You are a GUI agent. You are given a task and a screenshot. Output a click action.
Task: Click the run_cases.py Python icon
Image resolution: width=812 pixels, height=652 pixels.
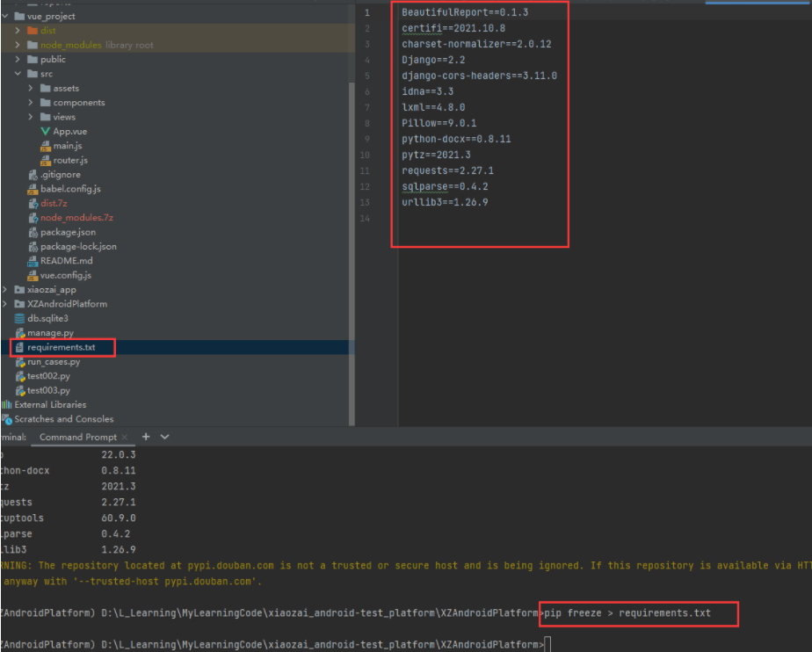(20, 362)
